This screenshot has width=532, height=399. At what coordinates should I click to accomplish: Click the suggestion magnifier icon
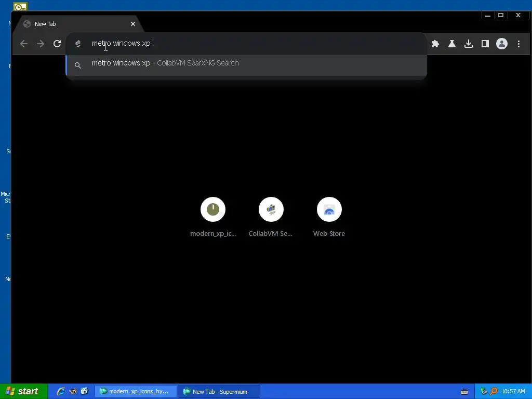[78, 65]
